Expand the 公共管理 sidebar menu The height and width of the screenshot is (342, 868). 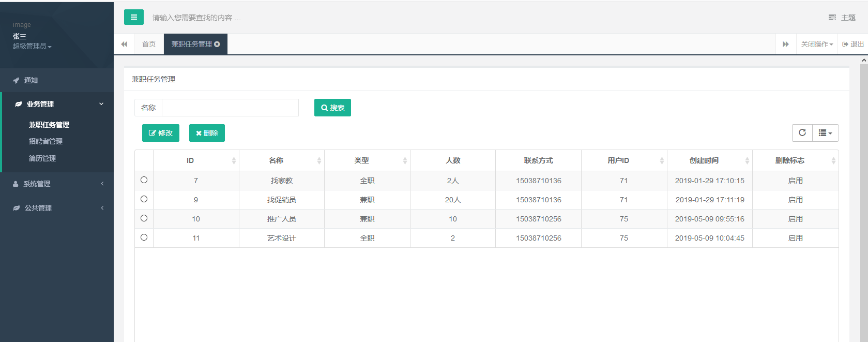[x=57, y=208]
